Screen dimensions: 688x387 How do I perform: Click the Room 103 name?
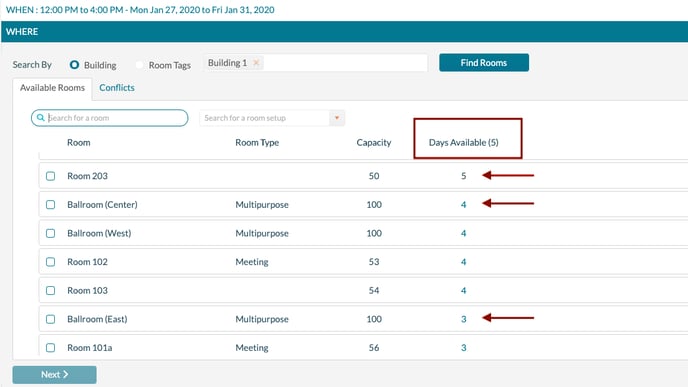pyautogui.click(x=87, y=290)
